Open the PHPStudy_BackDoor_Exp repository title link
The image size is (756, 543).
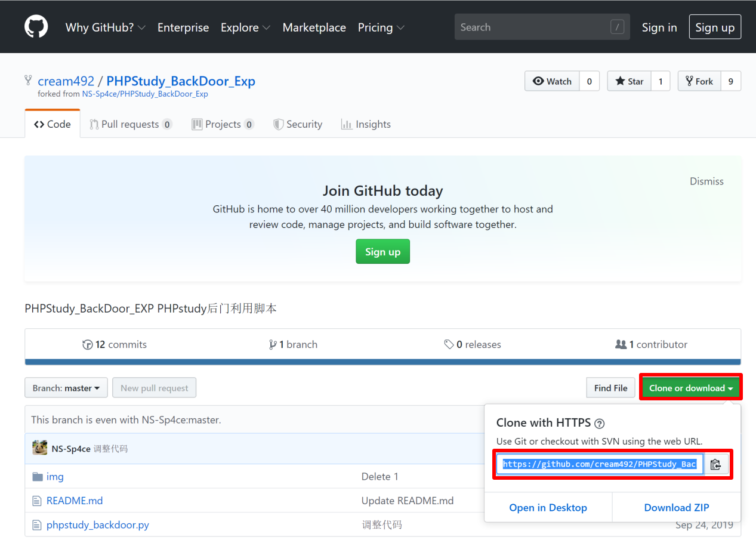point(181,81)
